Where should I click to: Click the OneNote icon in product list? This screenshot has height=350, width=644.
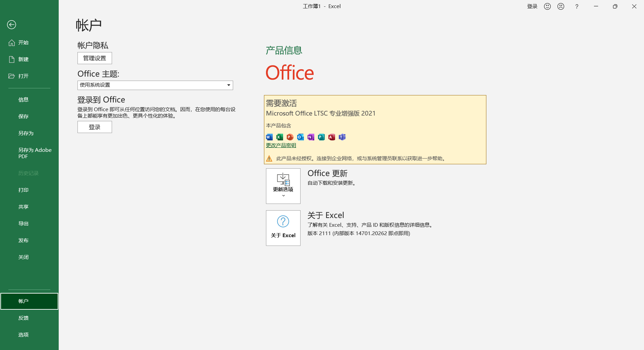point(311,137)
